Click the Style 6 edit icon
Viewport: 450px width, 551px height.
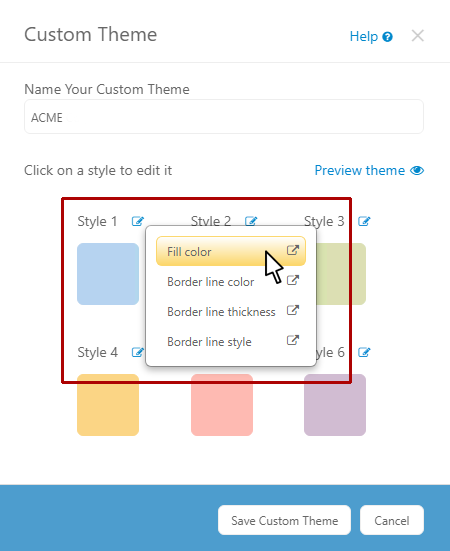pos(364,352)
